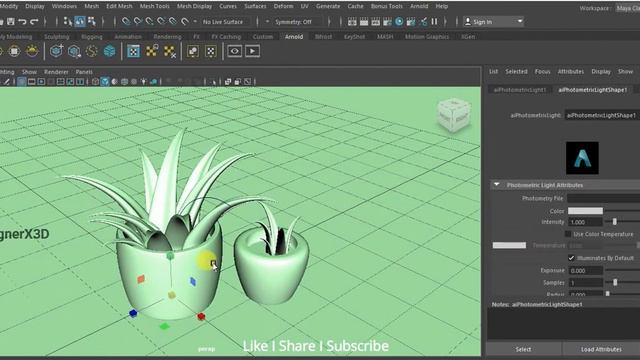Toggle resolution gate viewport icon
The height and width of the screenshot is (360, 640).
(x=41, y=82)
